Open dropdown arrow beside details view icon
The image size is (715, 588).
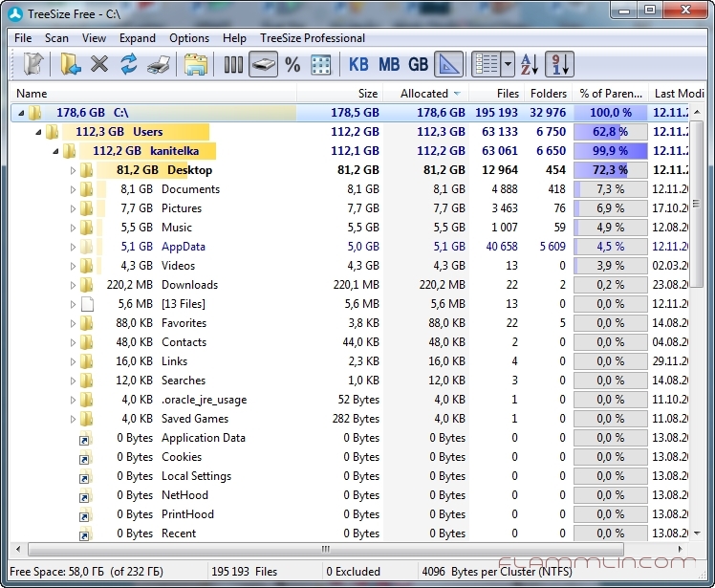point(508,64)
